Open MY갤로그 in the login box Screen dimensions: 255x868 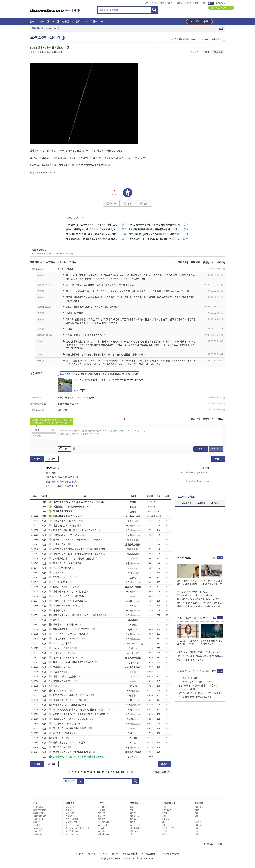pos(186,503)
